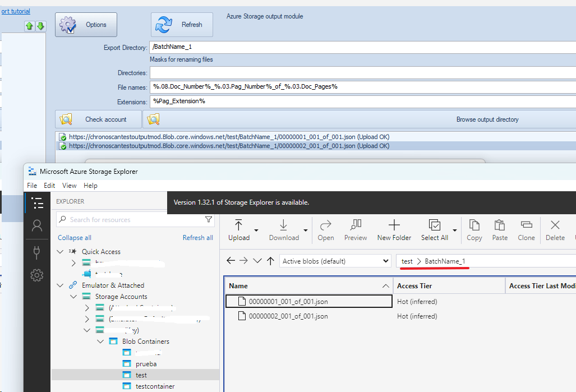Open the Active blobs dropdown
The image size is (576, 392).
335,261
